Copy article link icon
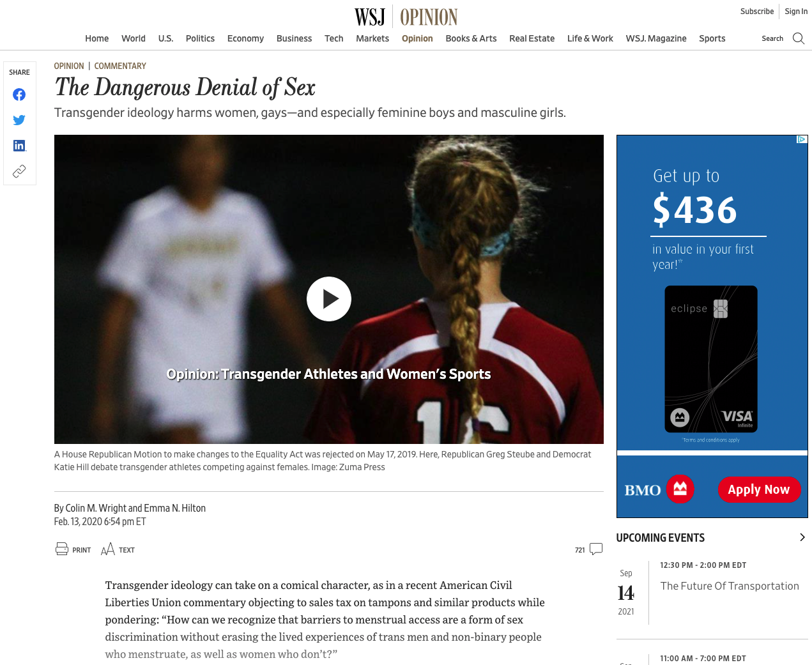The image size is (812, 665). click(x=19, y=171)
